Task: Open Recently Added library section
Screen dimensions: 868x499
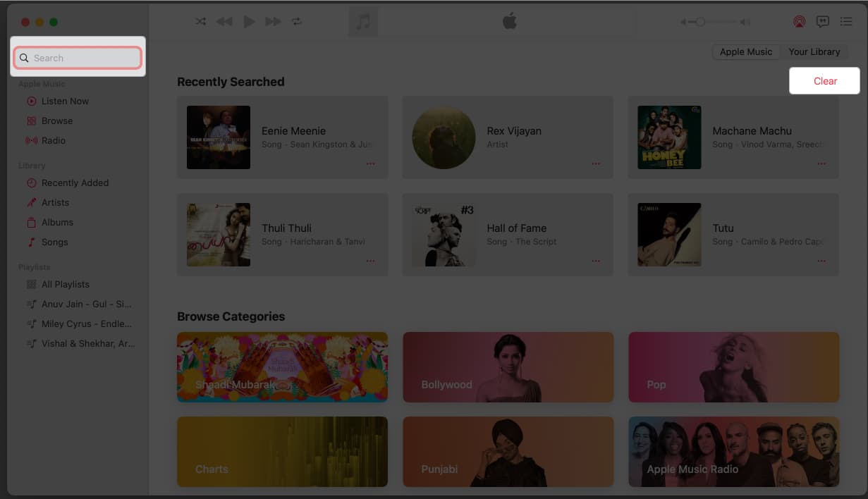Action: pyautogui.click(x=75, y=183)
